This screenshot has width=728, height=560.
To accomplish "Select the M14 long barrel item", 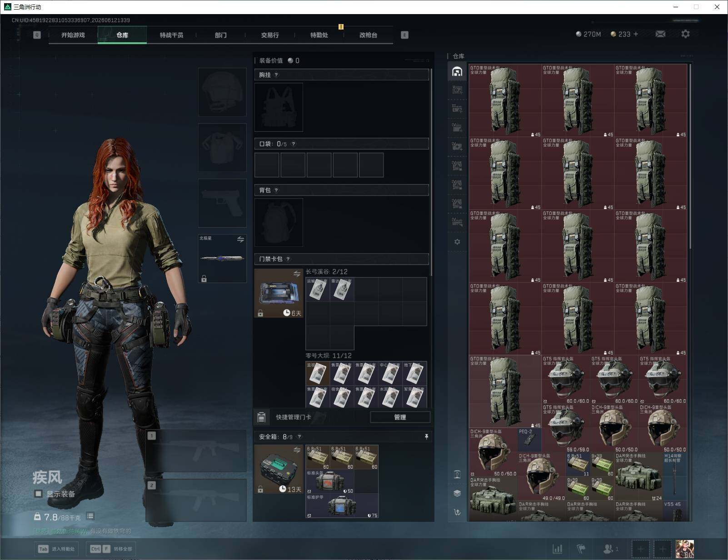I will click(x=675, y=477).
